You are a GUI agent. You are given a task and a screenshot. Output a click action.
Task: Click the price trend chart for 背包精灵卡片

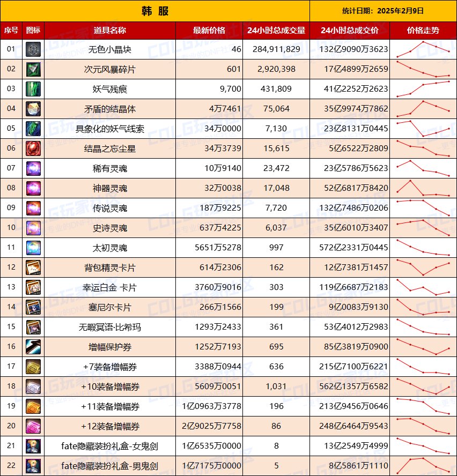click(x=423, y=267)
